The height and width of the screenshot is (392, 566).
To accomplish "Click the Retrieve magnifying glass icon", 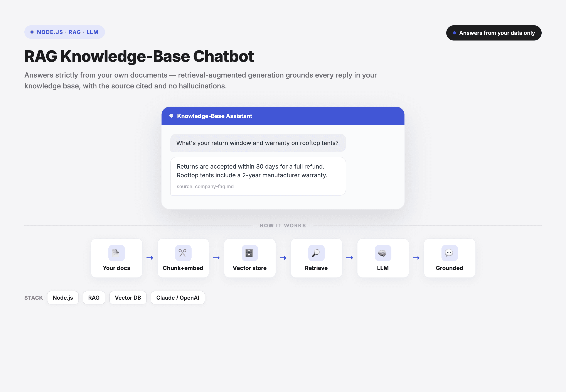I will [x=316, y=253].
